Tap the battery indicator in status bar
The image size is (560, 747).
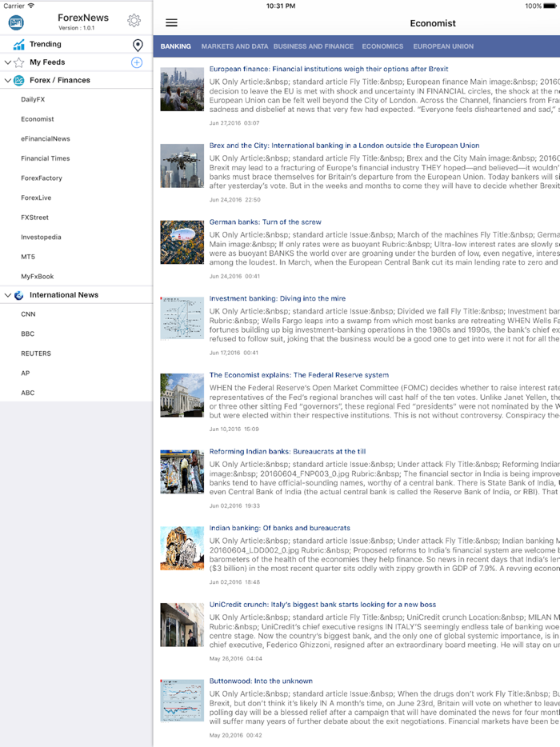tap(550, 6)
